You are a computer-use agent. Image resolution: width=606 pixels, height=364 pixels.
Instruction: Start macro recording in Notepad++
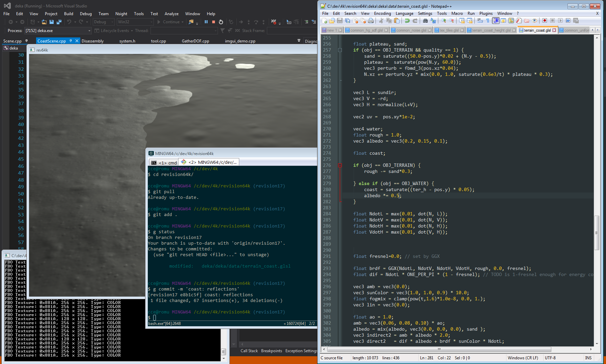coord(545,21)
